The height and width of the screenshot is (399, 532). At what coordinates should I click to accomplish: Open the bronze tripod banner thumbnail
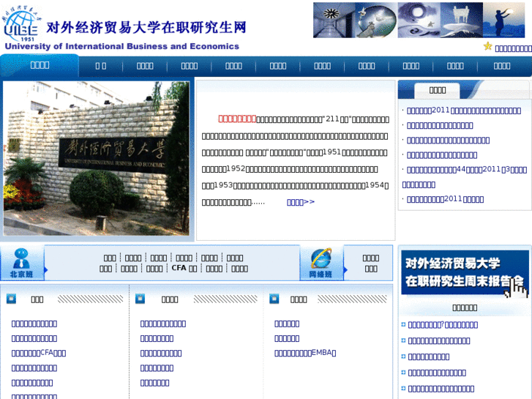click(462, 20)
